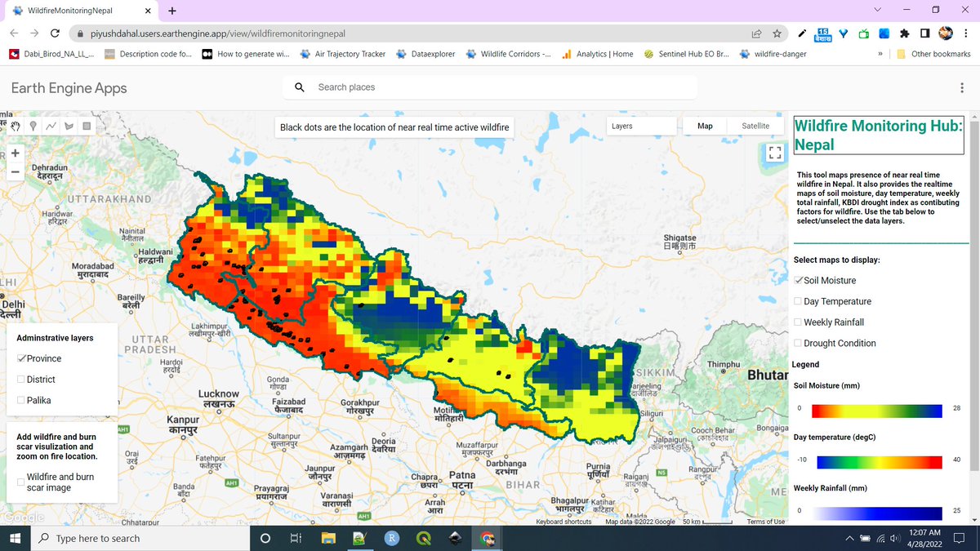This screenshot has width=980, height=551.
Task: Open the Wildlife Corridors bookmark
Action: (x=509, y=54)
